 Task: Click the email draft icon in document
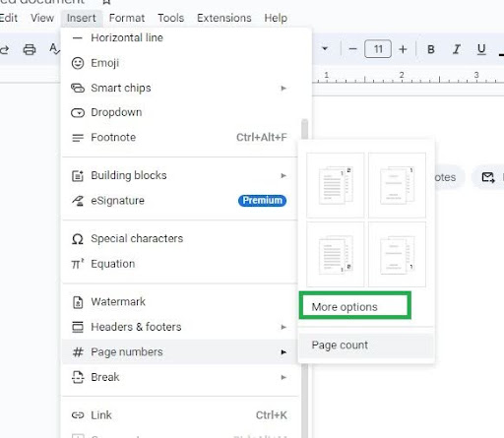[x=488, y=177]
